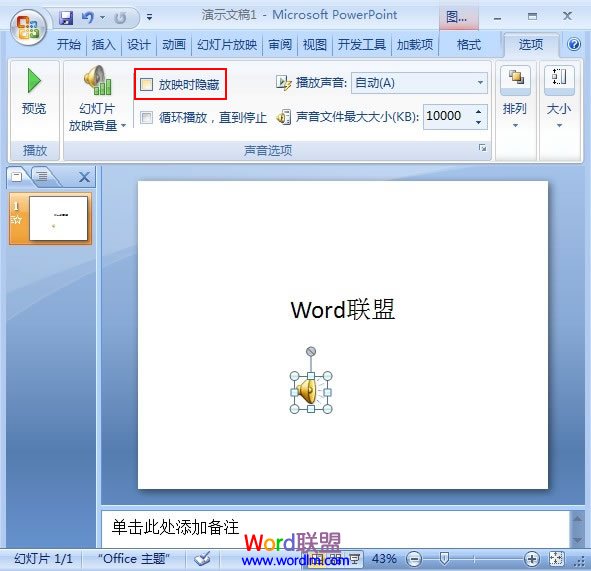
Task: Click the Word联盟 title text on the slide
Action: pyautogui.click(x=342, y=310)
